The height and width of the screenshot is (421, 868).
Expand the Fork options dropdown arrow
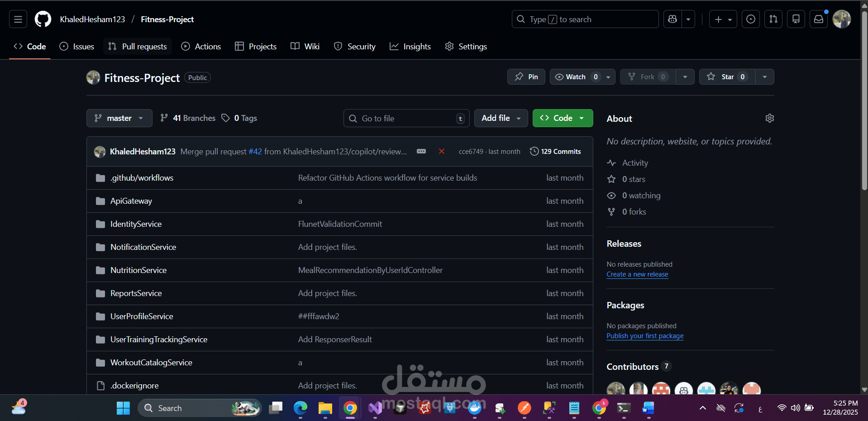click(685, 77)
